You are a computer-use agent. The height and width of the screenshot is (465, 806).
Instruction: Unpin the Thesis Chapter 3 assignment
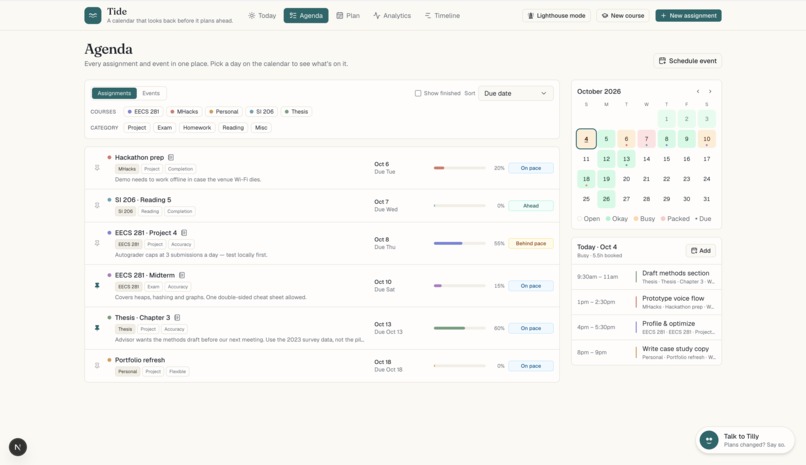click(x=97, y=327)
